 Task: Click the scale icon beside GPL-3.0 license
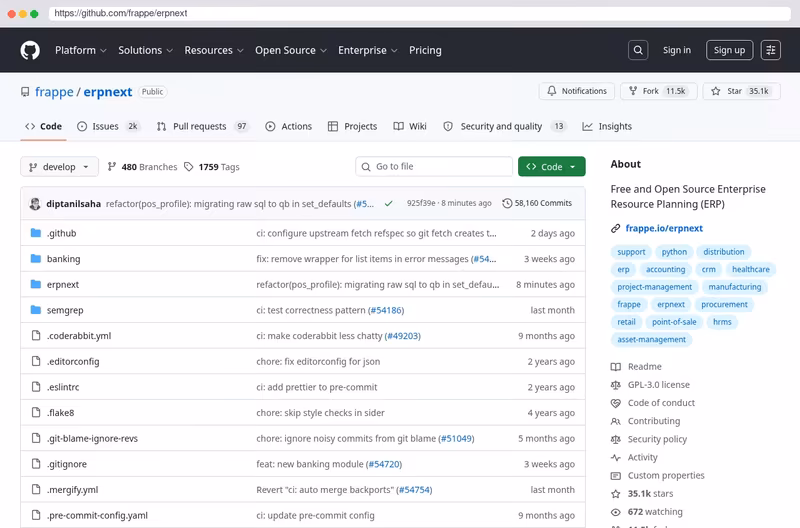click(x=616, y=385)
